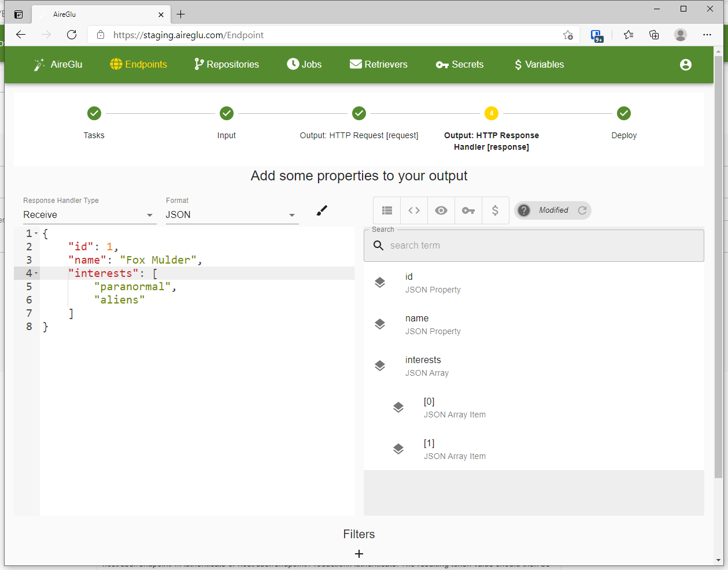Open the Jobs section
Screen dimensions: 728x570
pos(304,64)
